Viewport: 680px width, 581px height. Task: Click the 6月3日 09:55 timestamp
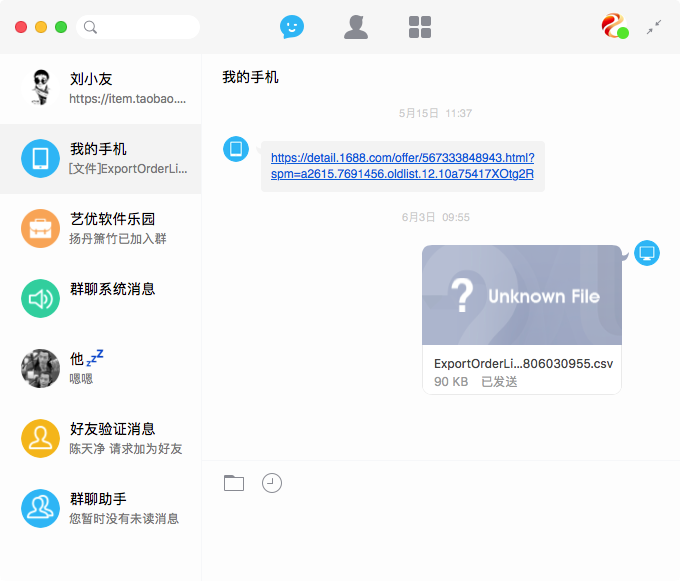click(x=435, y=217)
